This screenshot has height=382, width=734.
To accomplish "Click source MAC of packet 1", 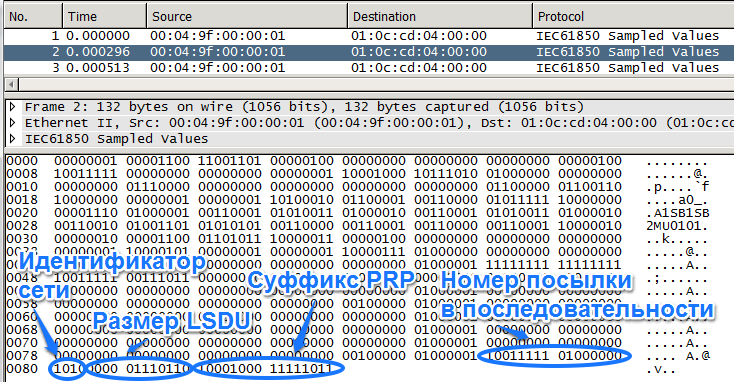I will [218, 36].
